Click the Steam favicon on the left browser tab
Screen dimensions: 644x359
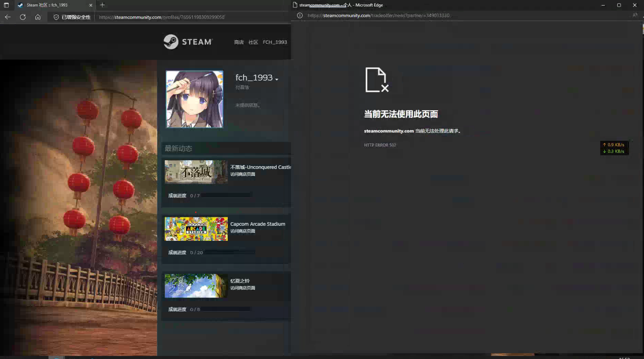(x=20, y=5)
